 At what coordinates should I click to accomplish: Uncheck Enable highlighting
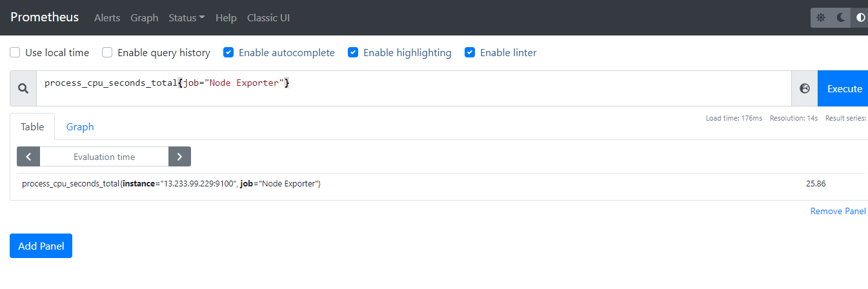[353, 53]
